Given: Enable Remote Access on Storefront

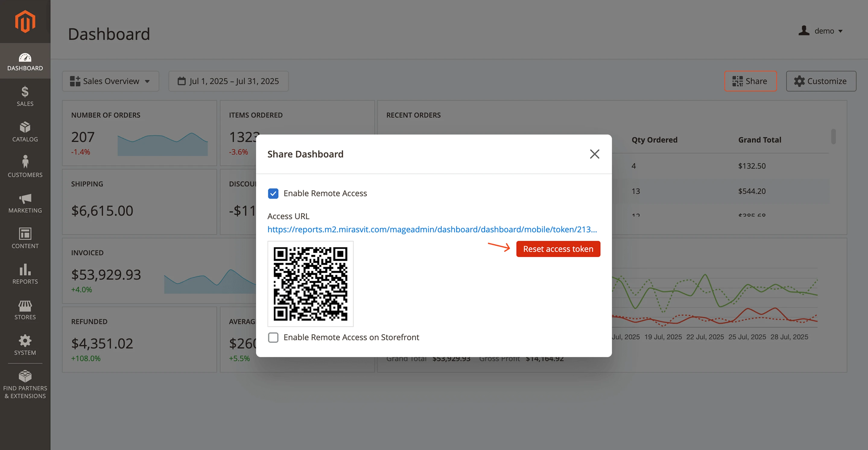Looking at the screenshot, I should [x=273, y=338].
